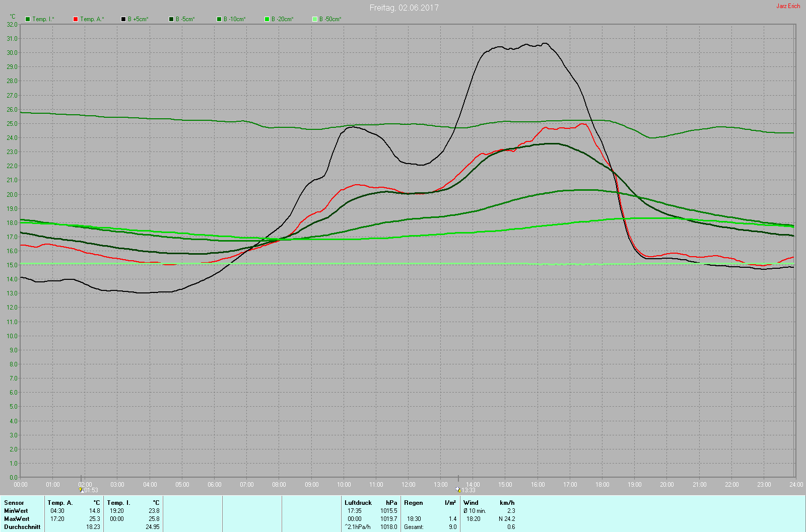Click the 'Regen' column header
Screen dimensions: 806x532
(x=414, y=503)
